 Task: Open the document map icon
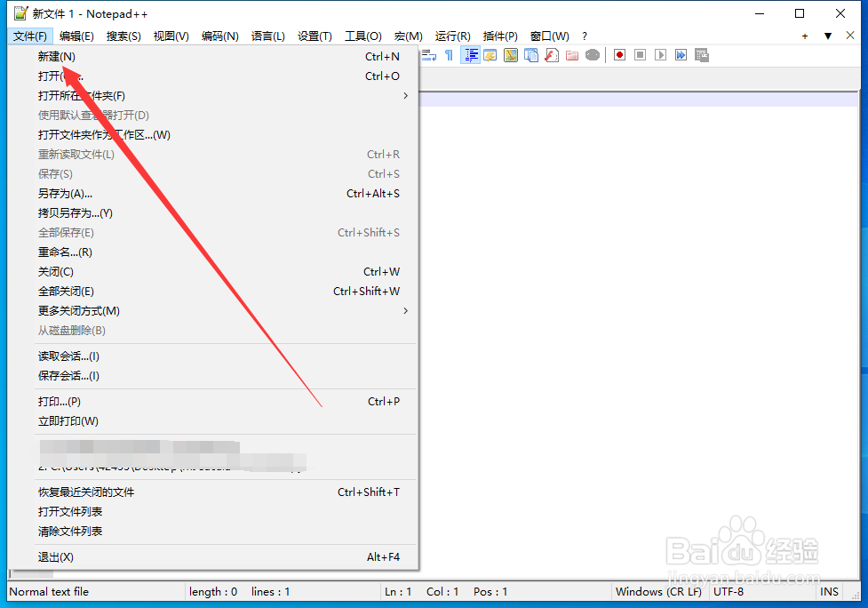point(510,55)
